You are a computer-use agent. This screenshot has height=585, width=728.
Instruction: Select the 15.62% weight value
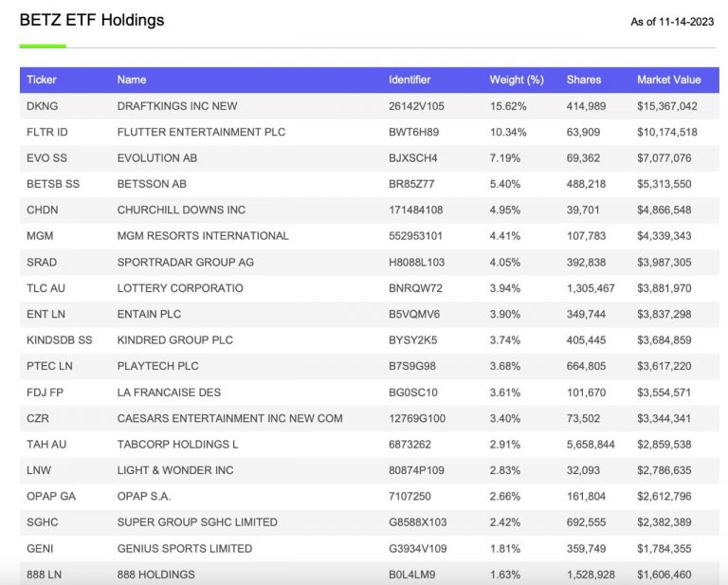[x=508, y=106]
